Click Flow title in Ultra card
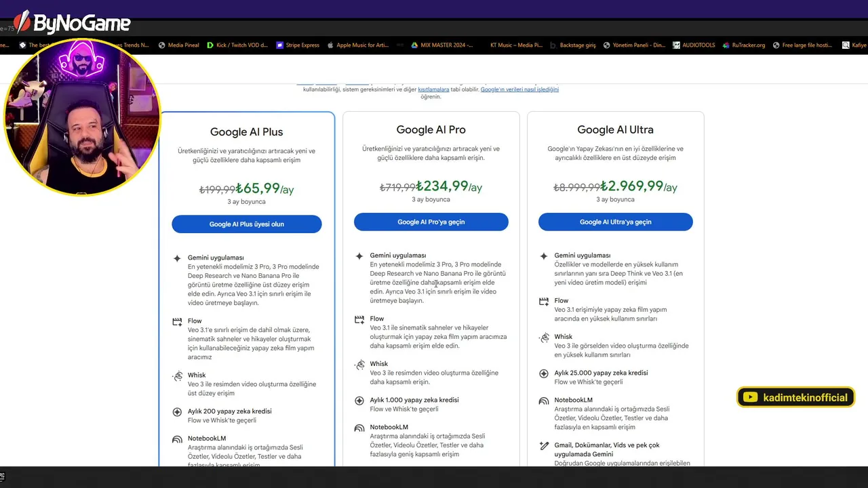This screenshot has width=868, height=488. click(x=561, y=301)
